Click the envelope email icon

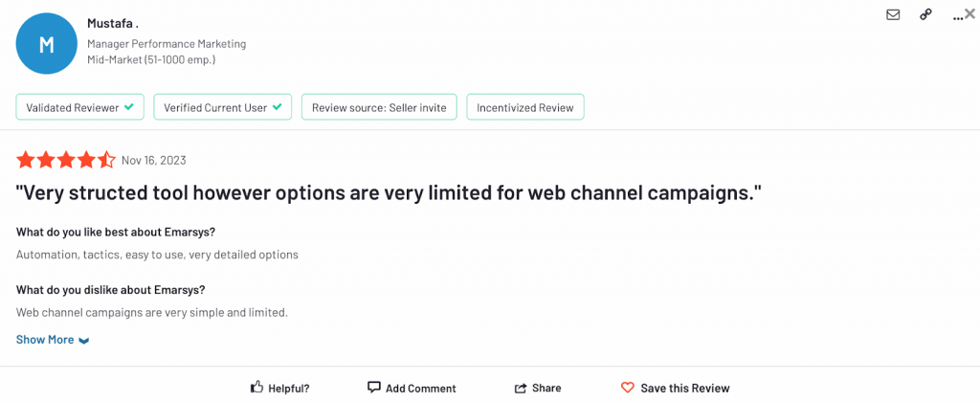click(893, 14)
